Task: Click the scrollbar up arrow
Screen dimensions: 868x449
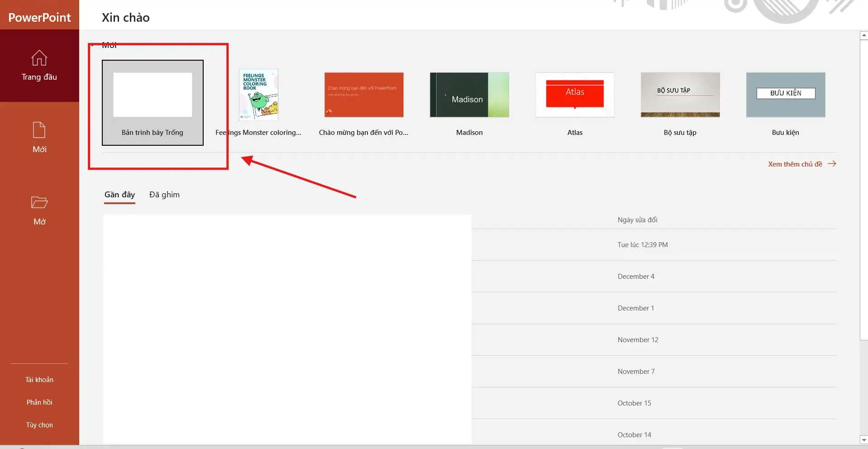Action: click(x=864, y=35)
